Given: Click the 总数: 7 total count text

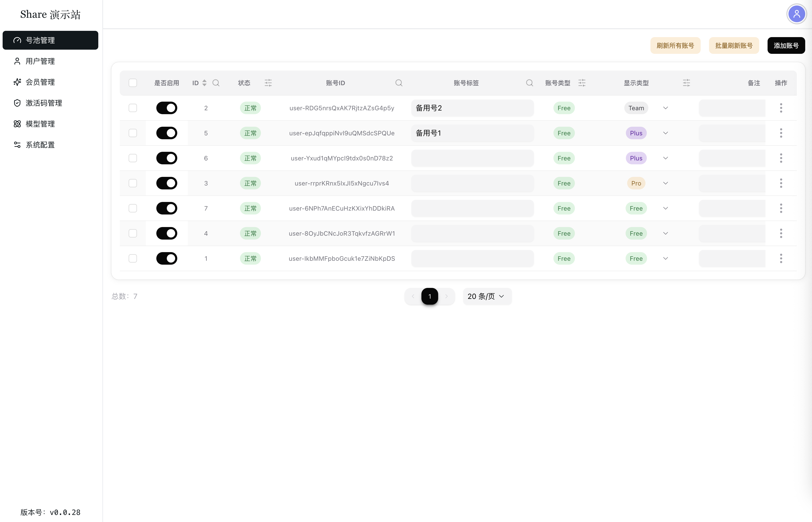Looking at the screenshot, I should pos(124,296).
